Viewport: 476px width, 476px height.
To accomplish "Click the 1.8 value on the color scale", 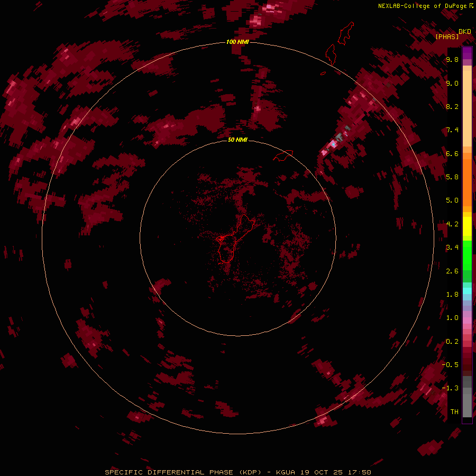I will click(452, 294).
